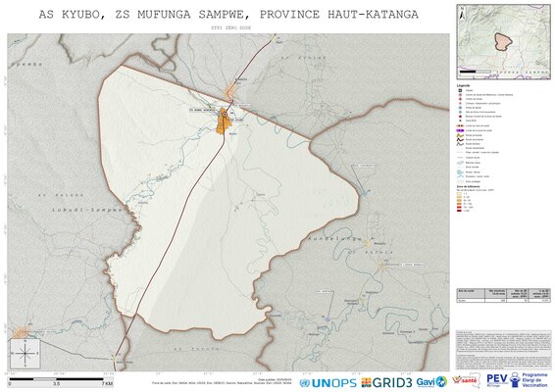Click the hospital symbol in the legend
The image size is (555, 392).
click(460, 90)
